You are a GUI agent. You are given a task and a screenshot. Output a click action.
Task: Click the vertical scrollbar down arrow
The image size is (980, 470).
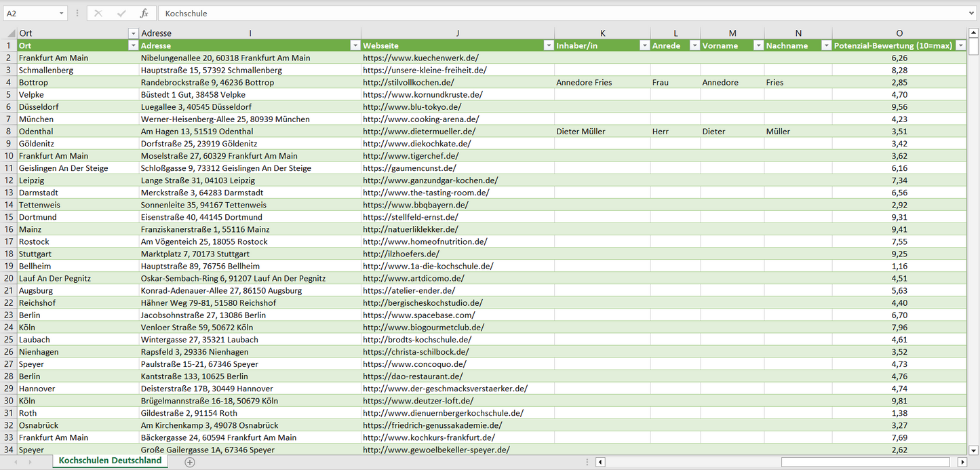(974, 449)
